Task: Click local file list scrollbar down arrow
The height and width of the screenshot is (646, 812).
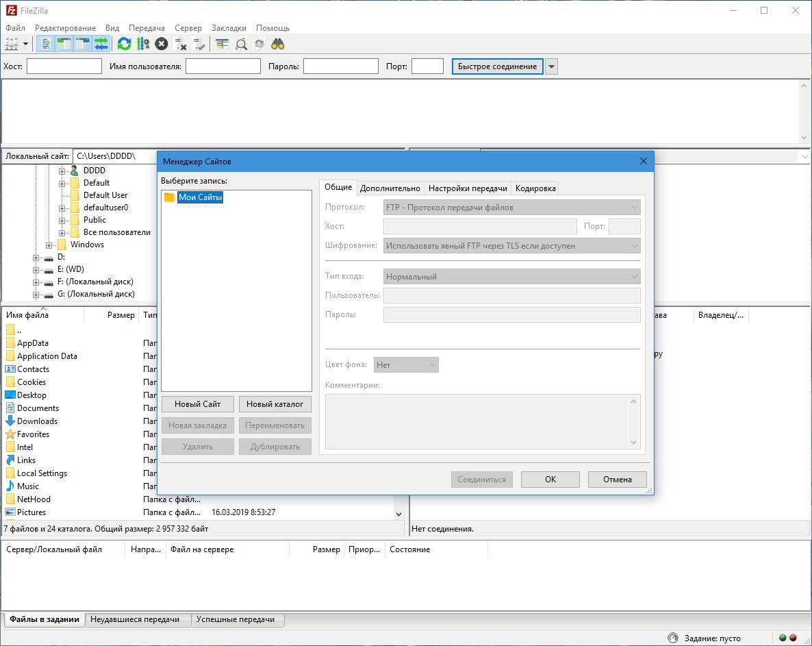Action: click(x=398, y=514)
